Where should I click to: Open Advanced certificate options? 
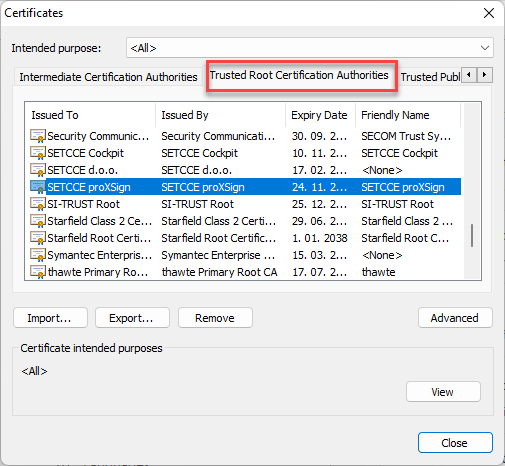(x=455, y=318)
